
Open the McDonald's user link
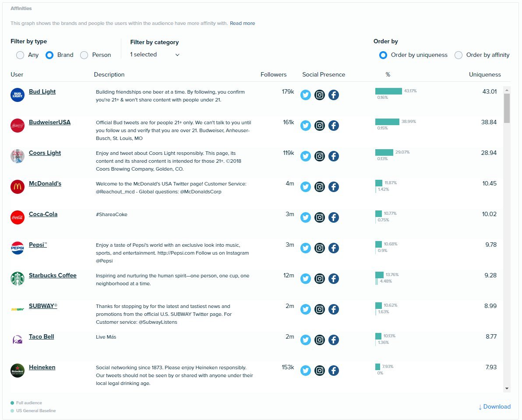pos(45,183)
